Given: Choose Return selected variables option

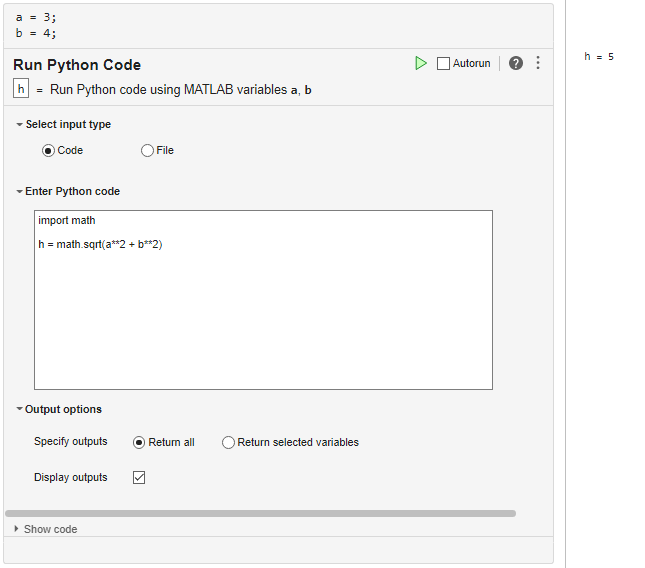Looking at the screenshot, I should click(x=228, y=442).
